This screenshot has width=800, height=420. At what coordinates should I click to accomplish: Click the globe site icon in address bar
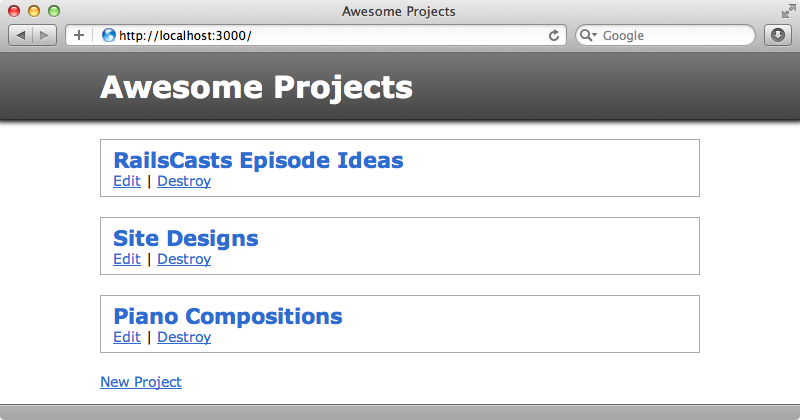109,35
